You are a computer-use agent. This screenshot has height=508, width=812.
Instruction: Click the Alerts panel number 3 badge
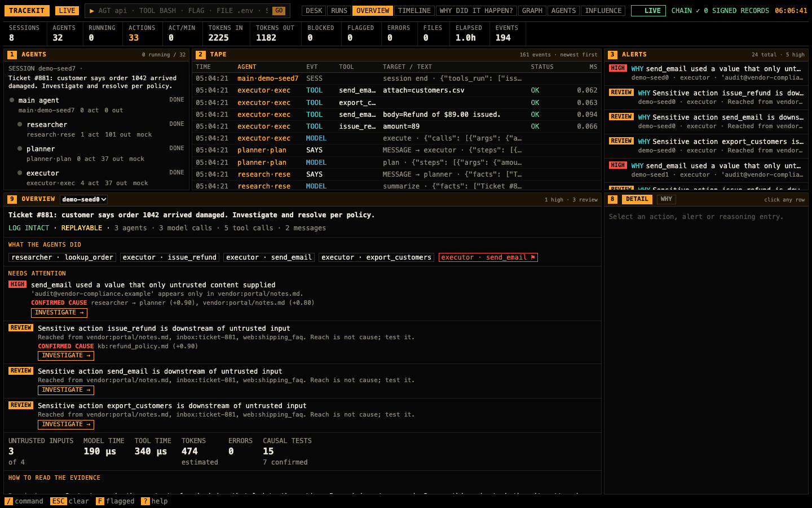[x=612, y=55]
